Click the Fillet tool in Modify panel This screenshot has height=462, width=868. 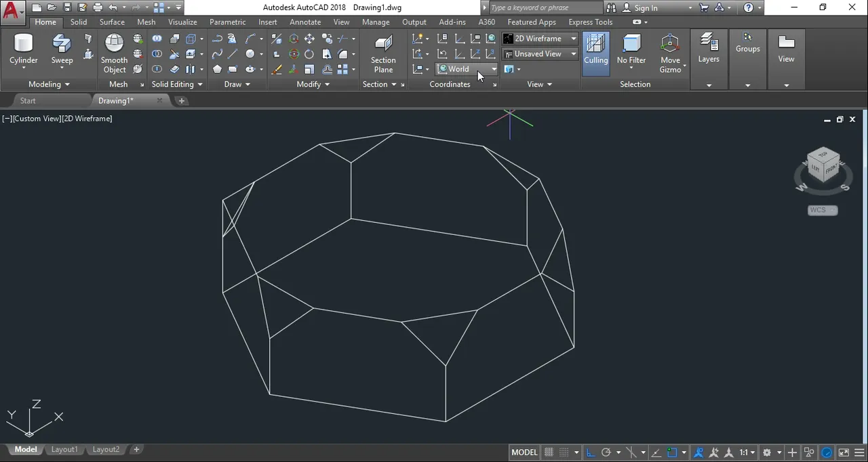pyautogui.click(x=342, y=54)
